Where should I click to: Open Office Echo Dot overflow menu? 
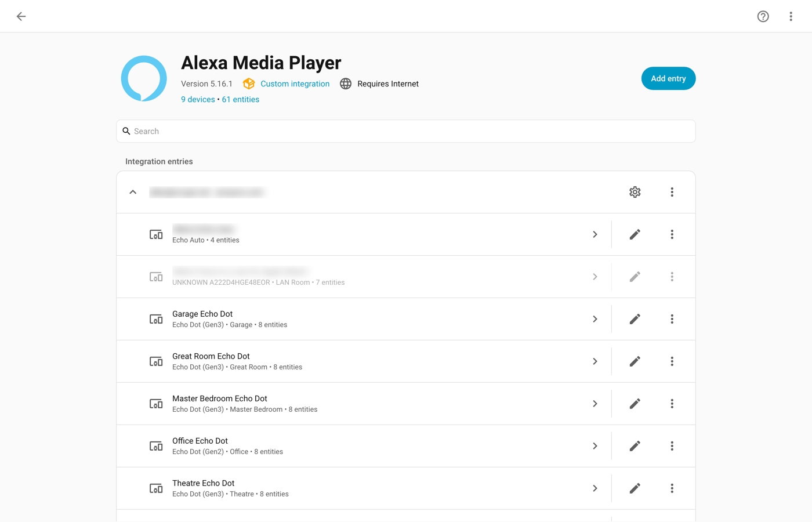pyautogui.click(x=672, y=446)
